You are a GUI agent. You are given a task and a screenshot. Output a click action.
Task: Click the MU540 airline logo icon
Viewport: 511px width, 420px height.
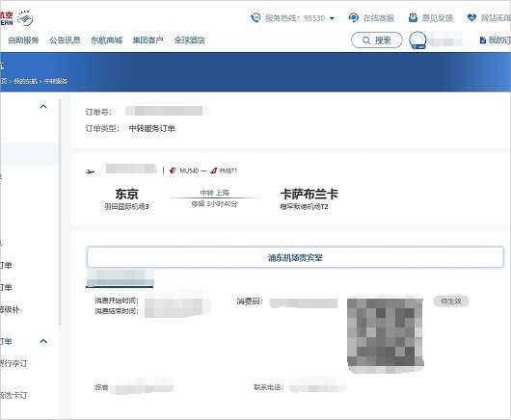pyautogui.click(x=173, y=171)
